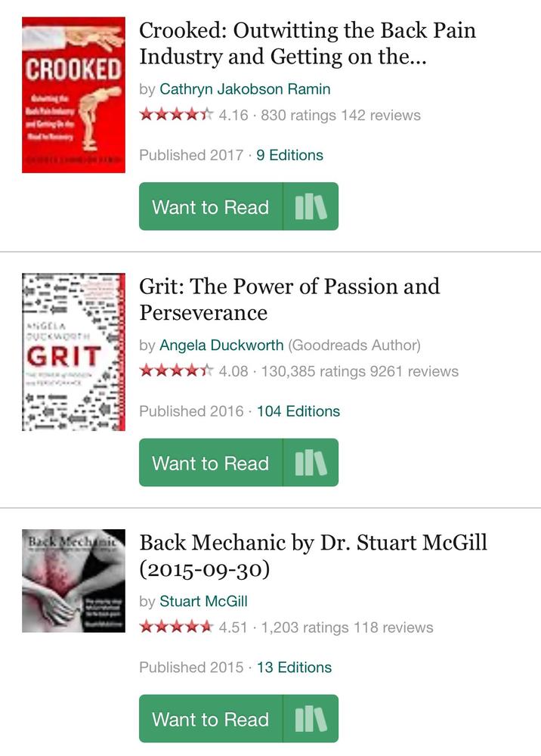Screen dimensions: 541x756
Task: Mark Grit as Want to Read
Action: (x=211, y=462)
